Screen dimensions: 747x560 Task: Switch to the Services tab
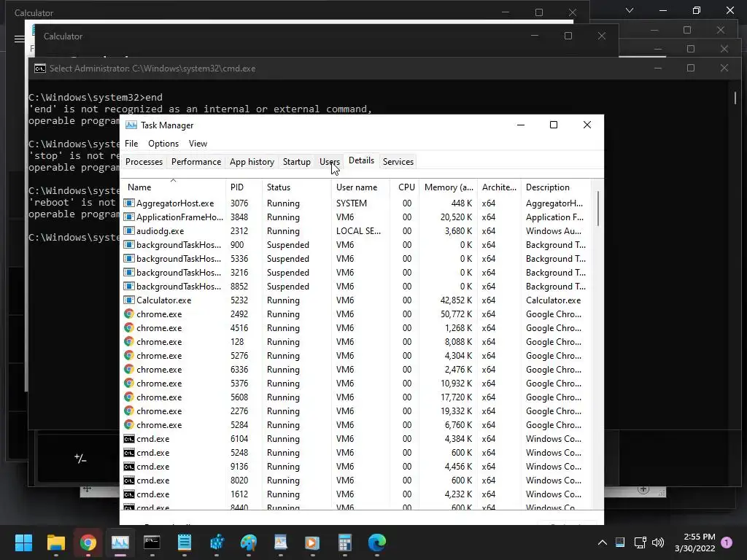tap(398, 161)
